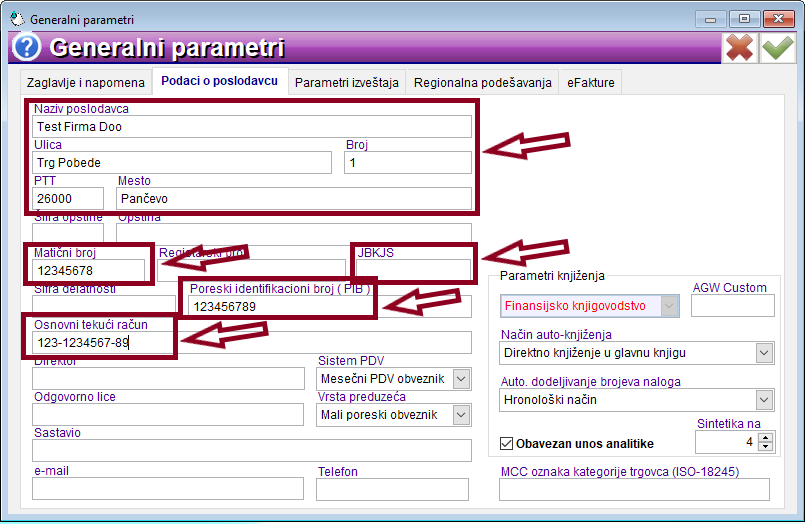
Task: Click the Matični broj input field
Action: 89,271
